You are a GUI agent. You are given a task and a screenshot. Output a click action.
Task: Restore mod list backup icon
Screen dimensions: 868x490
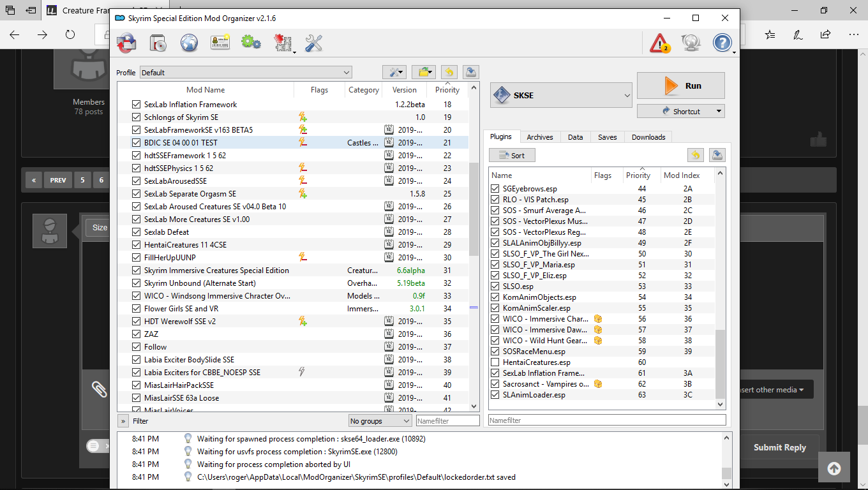pyautogui.click(x=449, y=72)
